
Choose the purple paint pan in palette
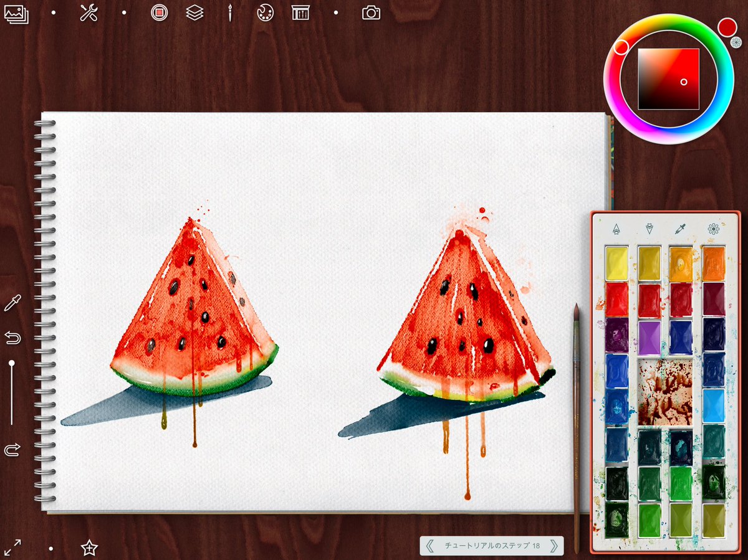pos(649,338)
